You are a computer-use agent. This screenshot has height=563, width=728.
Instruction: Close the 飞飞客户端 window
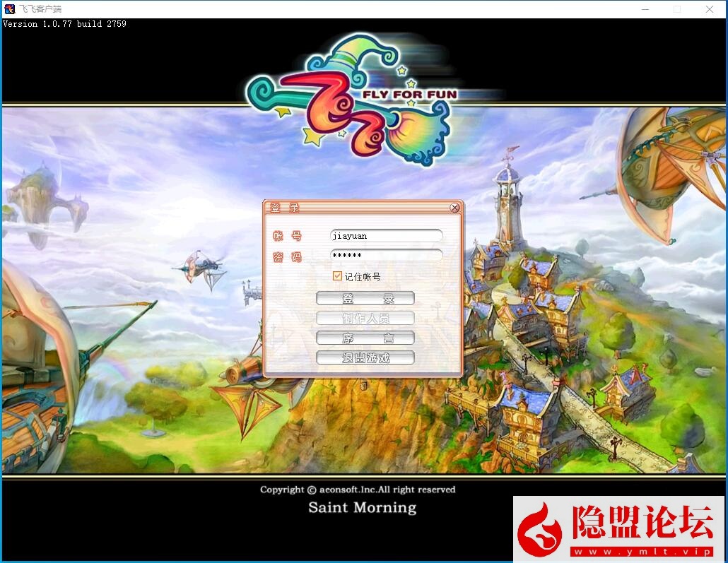710,9
